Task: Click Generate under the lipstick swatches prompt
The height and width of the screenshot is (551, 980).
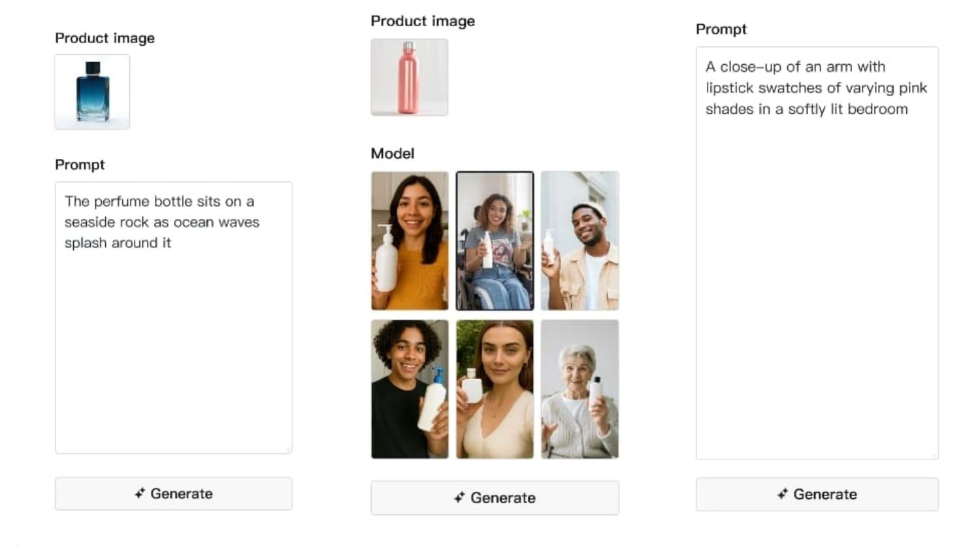Action: 817,494
